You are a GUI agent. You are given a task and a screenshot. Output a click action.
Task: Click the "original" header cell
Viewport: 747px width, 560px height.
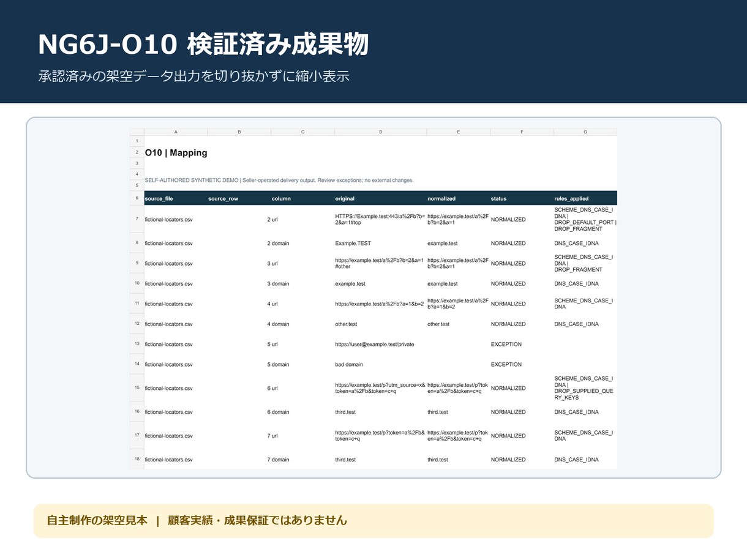point(380,198)
